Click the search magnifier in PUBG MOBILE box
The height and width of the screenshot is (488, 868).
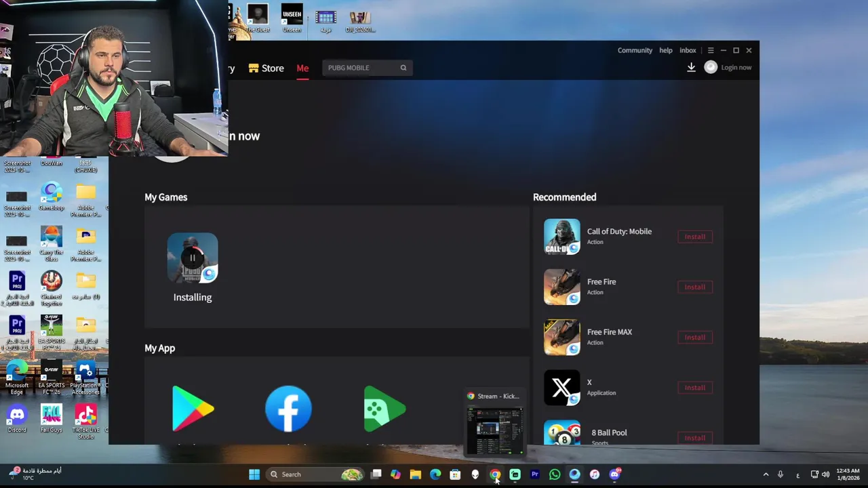[x=403, y=68]
